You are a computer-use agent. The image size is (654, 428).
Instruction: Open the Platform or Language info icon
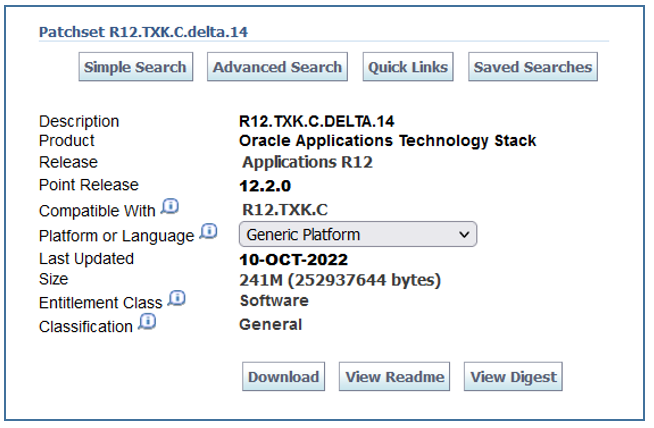coord(208,232)
